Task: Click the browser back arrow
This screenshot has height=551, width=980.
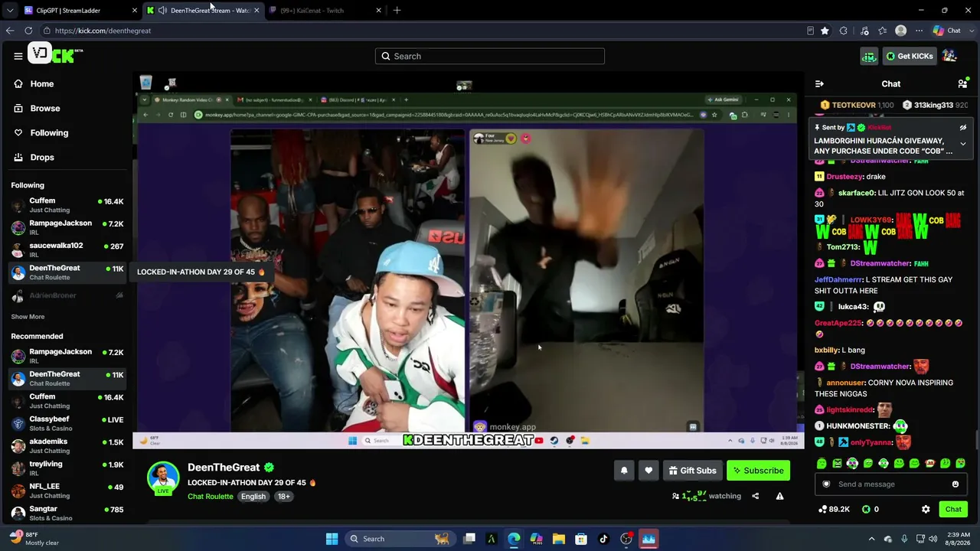Action: click(9, 31)
